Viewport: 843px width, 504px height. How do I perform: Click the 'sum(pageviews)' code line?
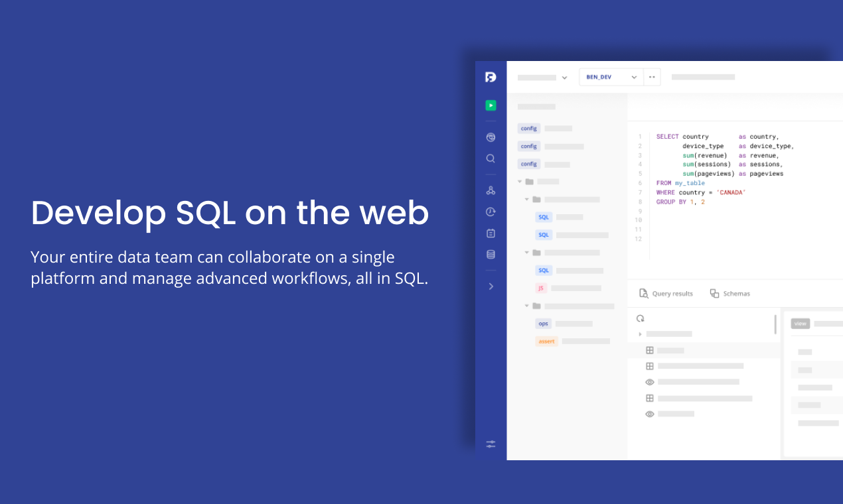coord(733,174)
